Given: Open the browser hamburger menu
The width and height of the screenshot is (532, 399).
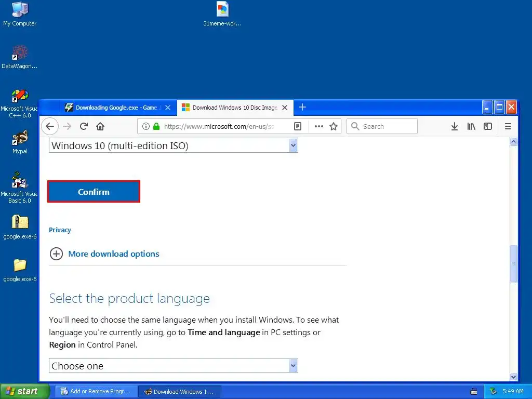Looking at the screenshot, I should [508, 126].
